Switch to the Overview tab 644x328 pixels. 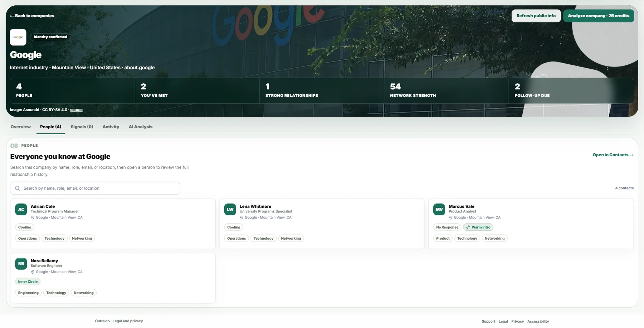click(21, 127)
